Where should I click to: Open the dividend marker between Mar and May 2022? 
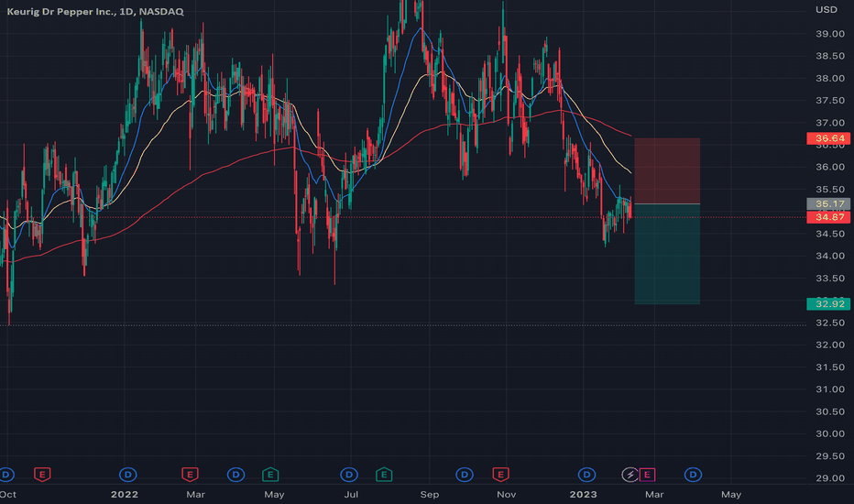tap(235, 475)
